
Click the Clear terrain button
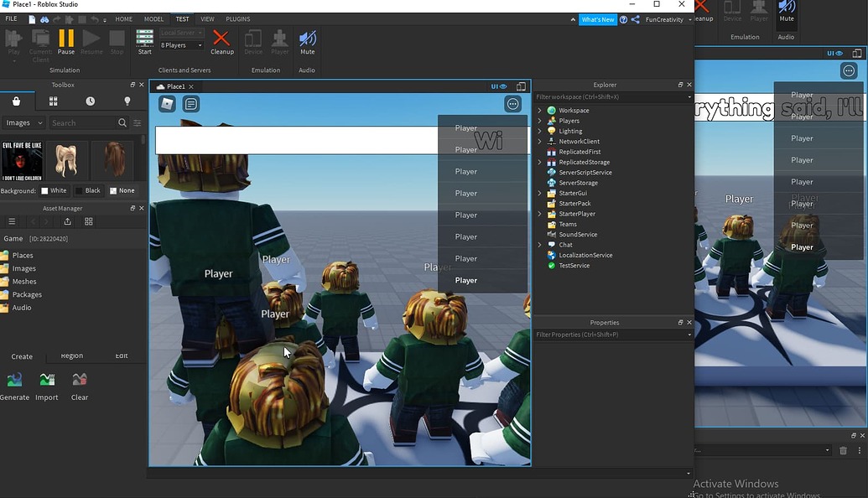coord(80,386)
